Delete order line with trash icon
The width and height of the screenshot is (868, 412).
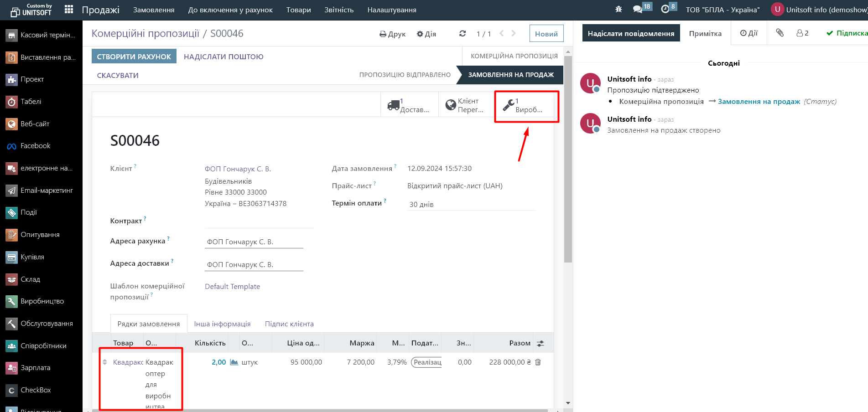coord(538,362)
